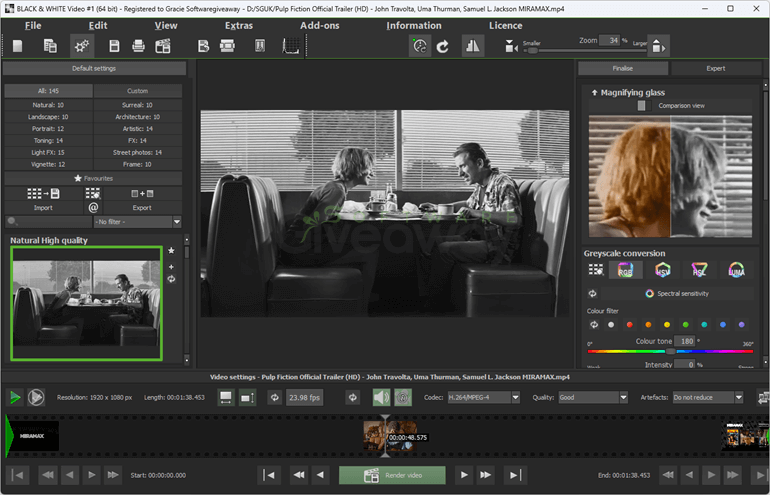Toggle the Comparison view switch
770x495 pixels.
[644, 106]
